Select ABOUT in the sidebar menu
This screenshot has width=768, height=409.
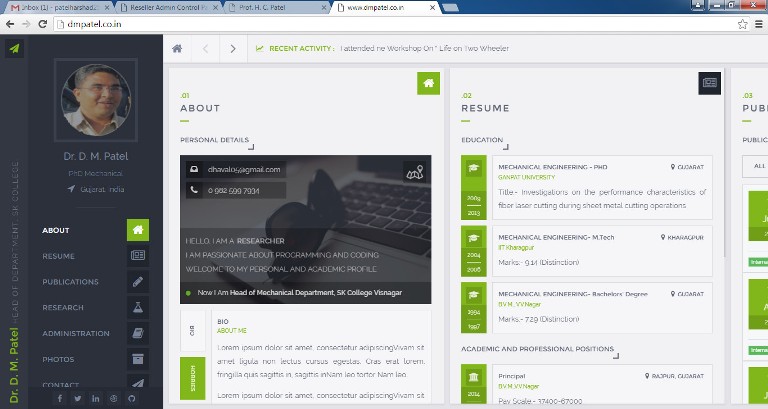click(56, 230)
